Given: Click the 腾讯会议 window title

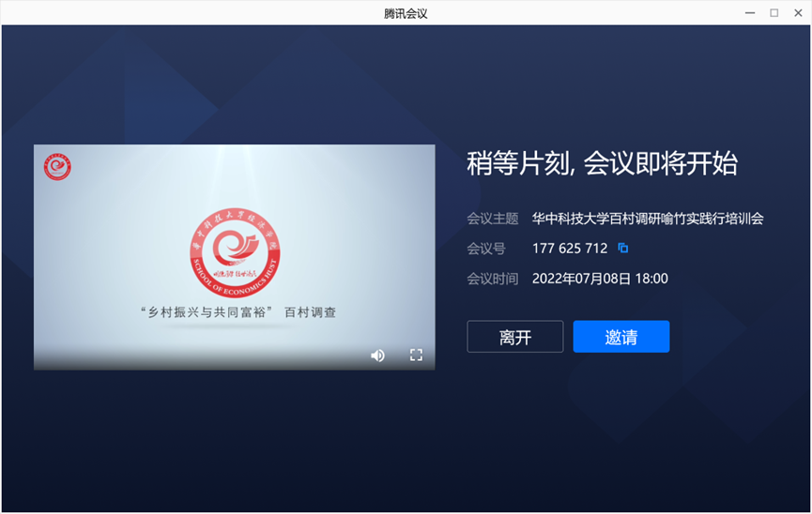Looking at the screenshot, I should click(x=406, y=13).
